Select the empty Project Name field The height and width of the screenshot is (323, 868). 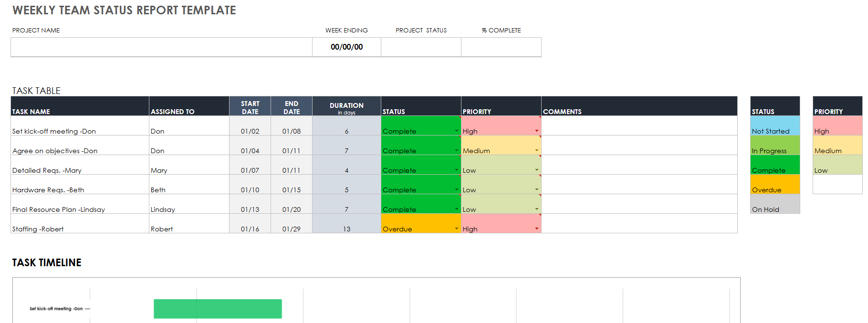(161, 47)
